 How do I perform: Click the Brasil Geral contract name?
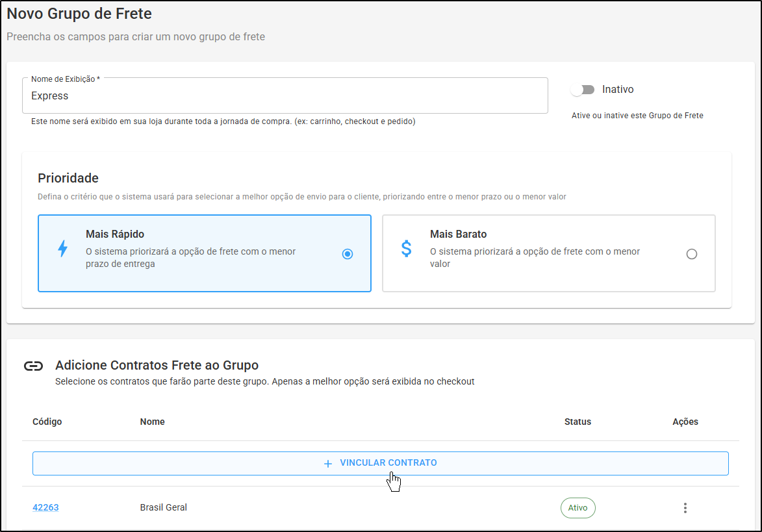(x=163, y=507)
